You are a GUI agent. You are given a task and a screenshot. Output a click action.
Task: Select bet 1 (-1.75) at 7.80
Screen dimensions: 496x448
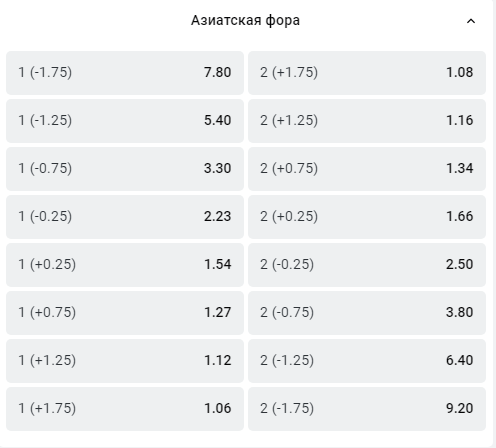click(125, 73)
